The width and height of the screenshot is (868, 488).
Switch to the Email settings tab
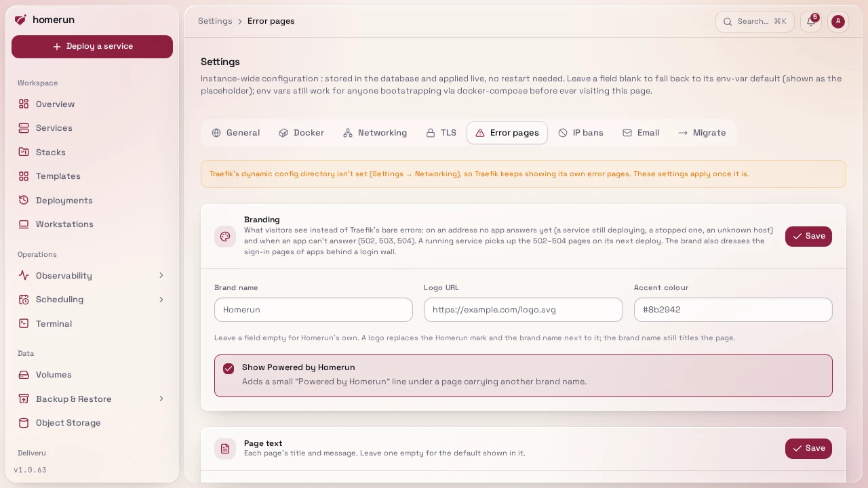click(641, 133)
